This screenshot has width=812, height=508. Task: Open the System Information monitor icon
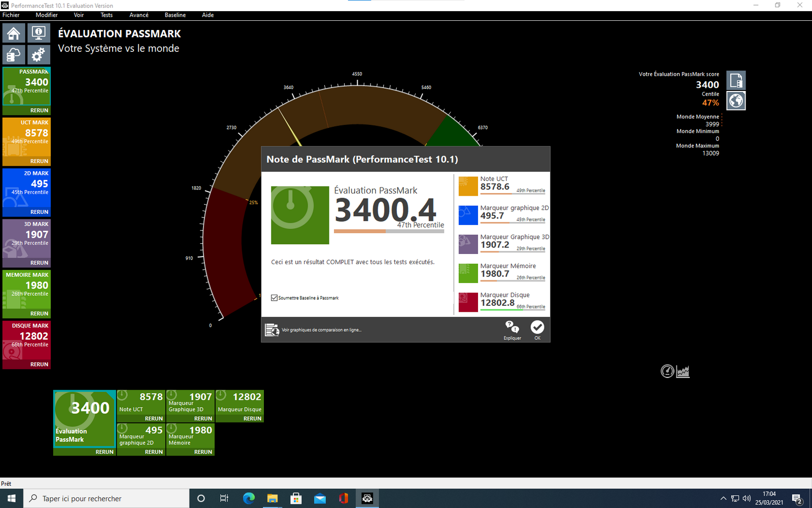[x=39, y=34]
